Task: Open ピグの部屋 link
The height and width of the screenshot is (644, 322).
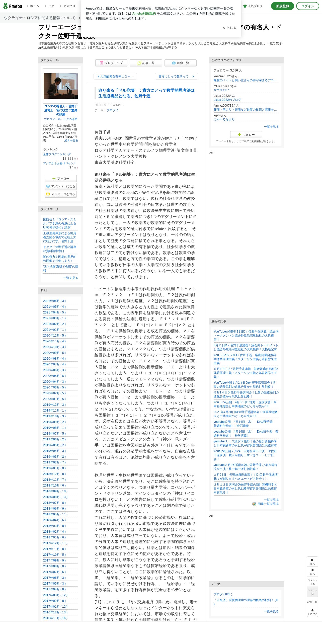Action: 70,119
